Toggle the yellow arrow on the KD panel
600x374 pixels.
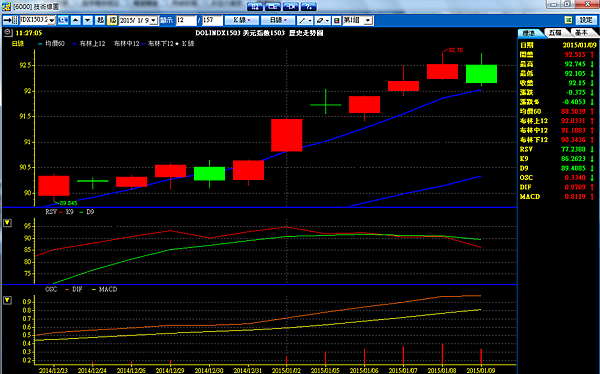(x=7, y=223)
